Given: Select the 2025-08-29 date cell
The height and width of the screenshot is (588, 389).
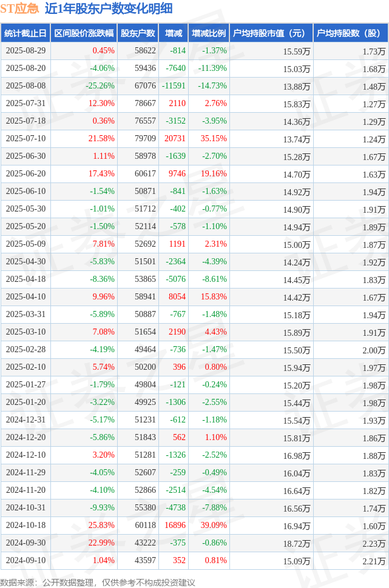Looking at the screenshot, I should (25, 51).
